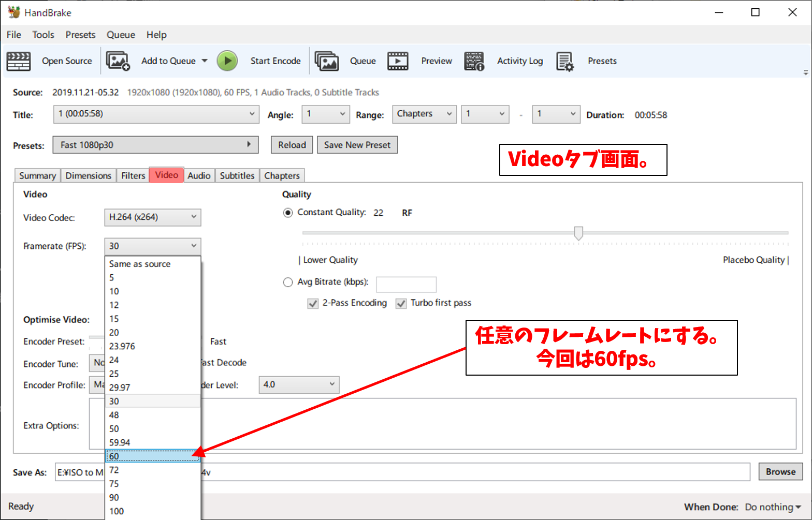This screenshot has height=520, width=812.
Task: Select 30 in framerate list
Action: tap(153, 401)
